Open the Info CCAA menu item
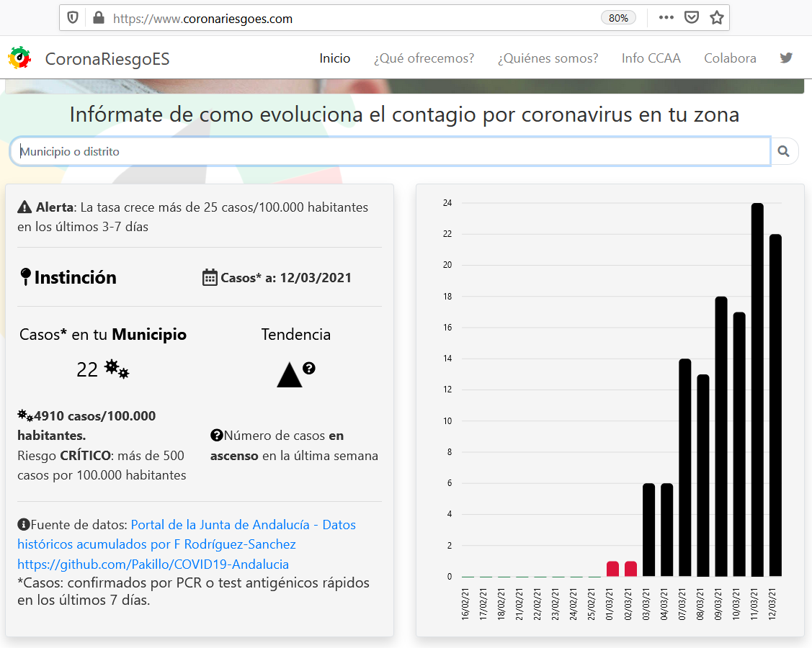The image size is (812, 648). (x=651, y=58)
